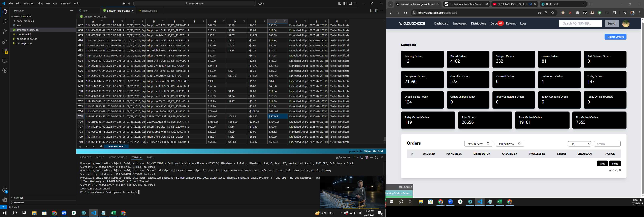The height and width of the screenshot is (217, 644).
Task: Click the Search button next to PO_NUMBER field
Action: 612,24
